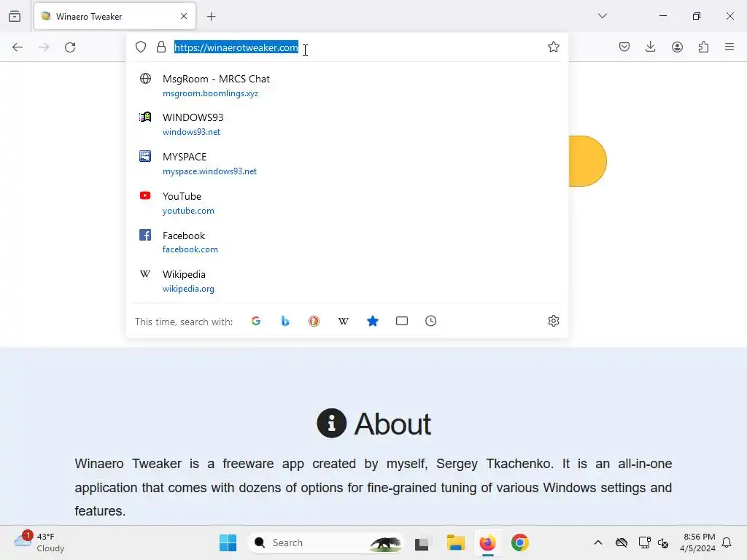View site security padlock info

pyautogui.click(x=161, y=47)
